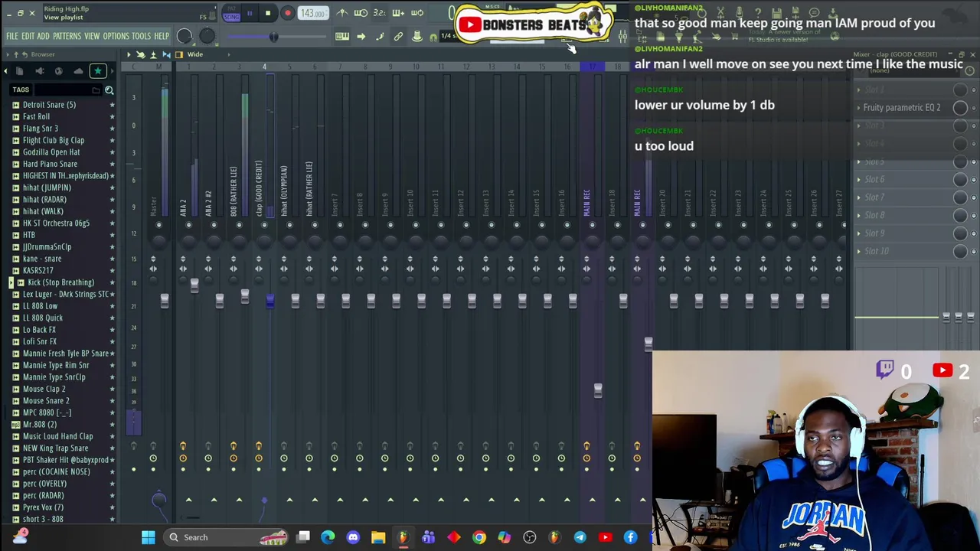Select the favorites star tab in Browser
Screen dimensions: 980x551
(98, 71)
